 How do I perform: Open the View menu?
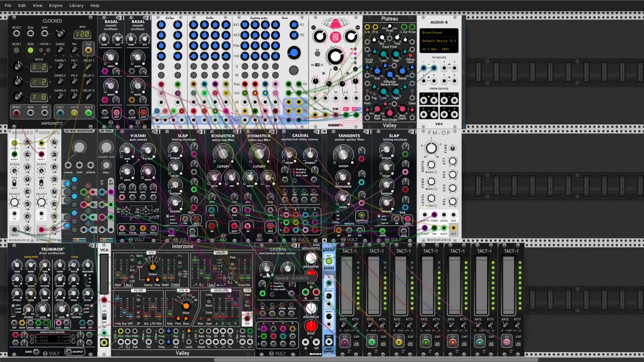point(37,6)
